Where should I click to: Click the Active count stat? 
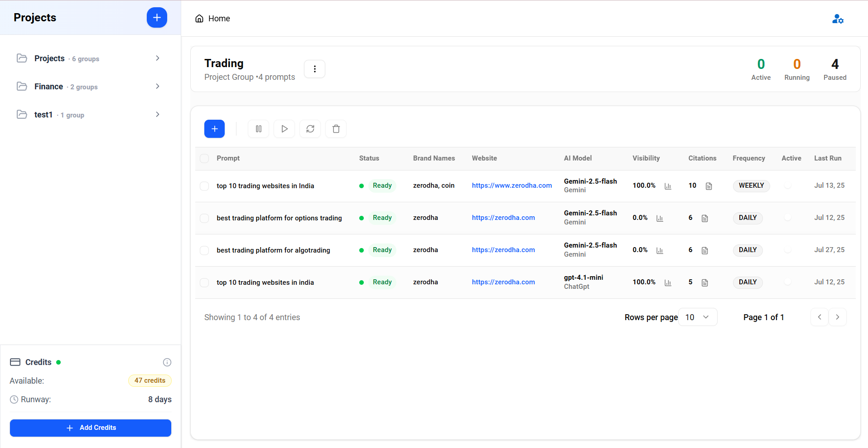tap(761, 69)
